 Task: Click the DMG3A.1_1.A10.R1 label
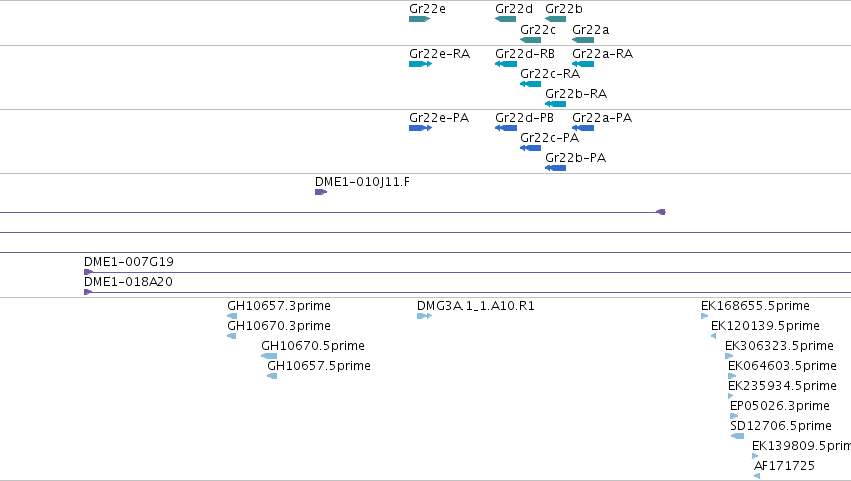click(475, 306)
